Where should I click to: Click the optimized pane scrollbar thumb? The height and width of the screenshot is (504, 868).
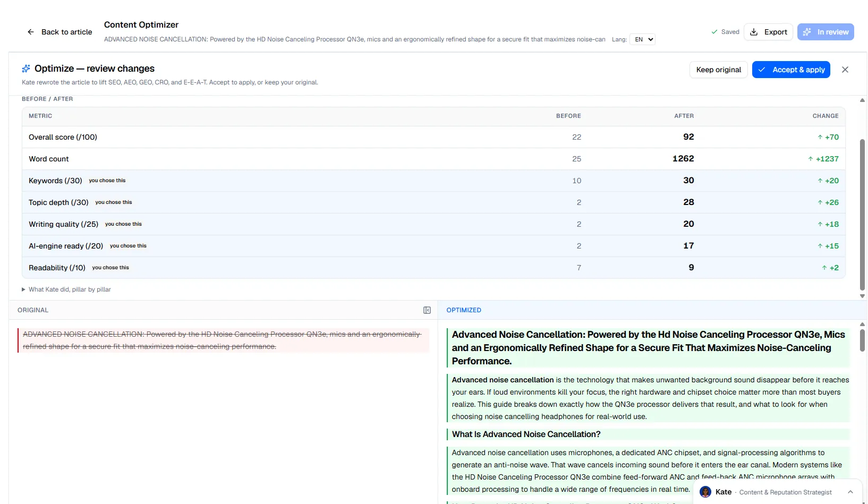862,340
